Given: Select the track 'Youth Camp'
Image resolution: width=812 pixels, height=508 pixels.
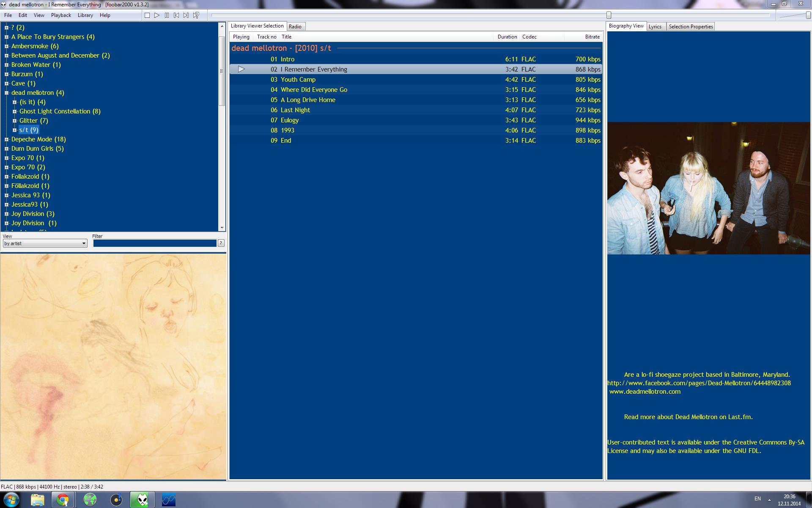Looking at the screenshot, I should click(x=298, y=80).
